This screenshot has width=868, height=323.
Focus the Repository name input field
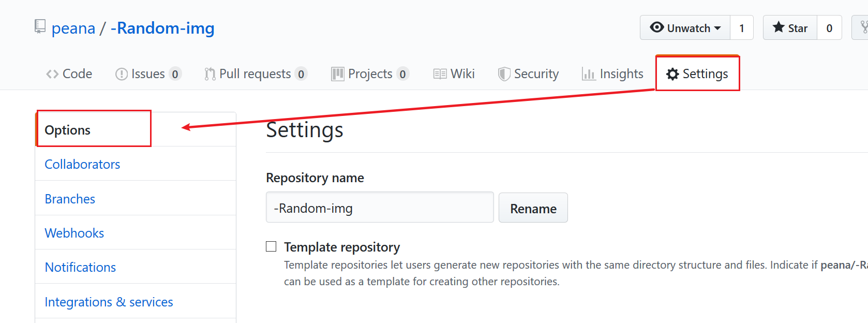click(380, 208)
